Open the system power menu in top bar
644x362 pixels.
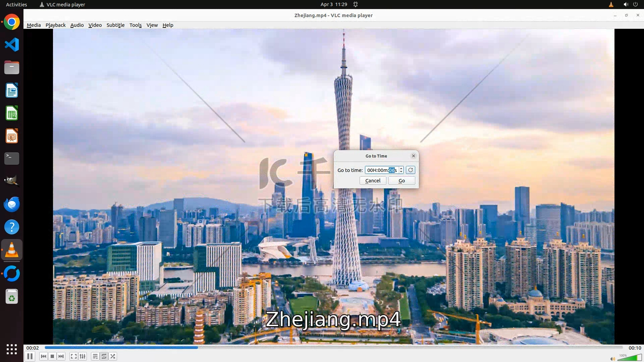pyautogui.click(x=635, y=4)
